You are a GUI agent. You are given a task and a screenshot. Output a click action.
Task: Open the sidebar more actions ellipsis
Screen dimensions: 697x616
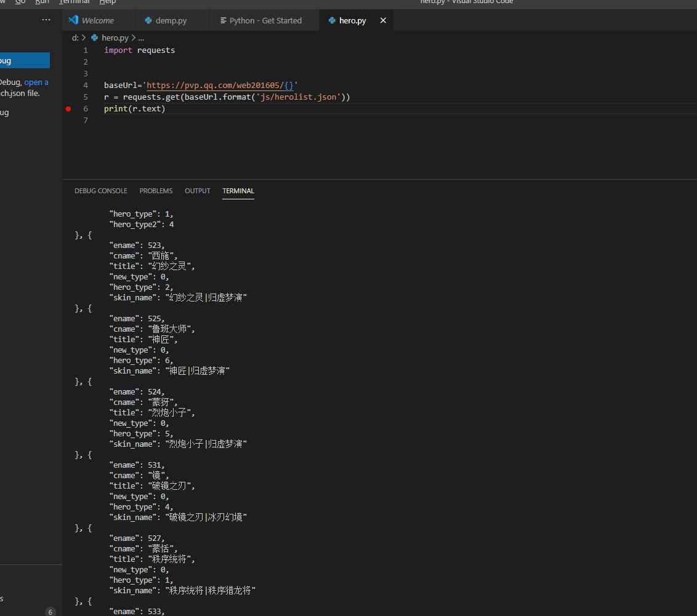pyautogui.click(x=46, y=20)
